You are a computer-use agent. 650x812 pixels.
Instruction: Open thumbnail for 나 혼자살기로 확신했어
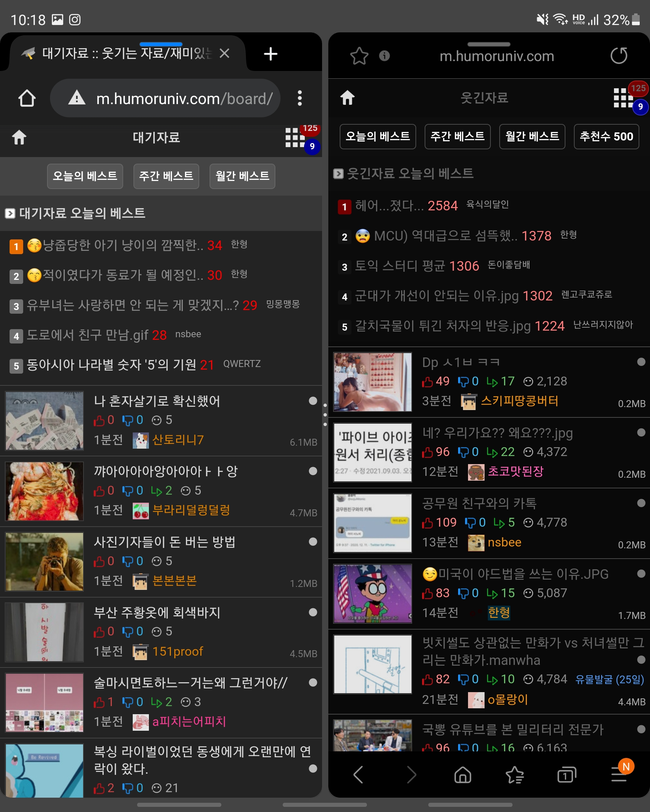(x=44, y=421)
